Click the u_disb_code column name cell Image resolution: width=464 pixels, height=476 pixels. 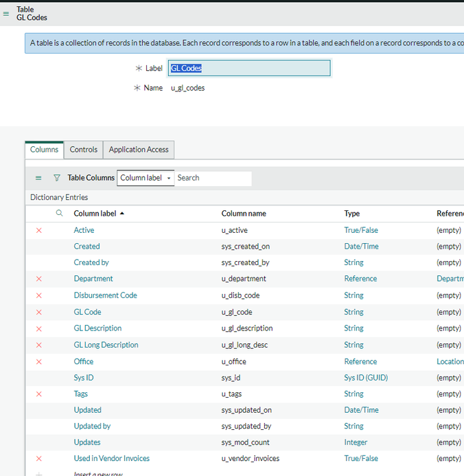coord(240,295)
